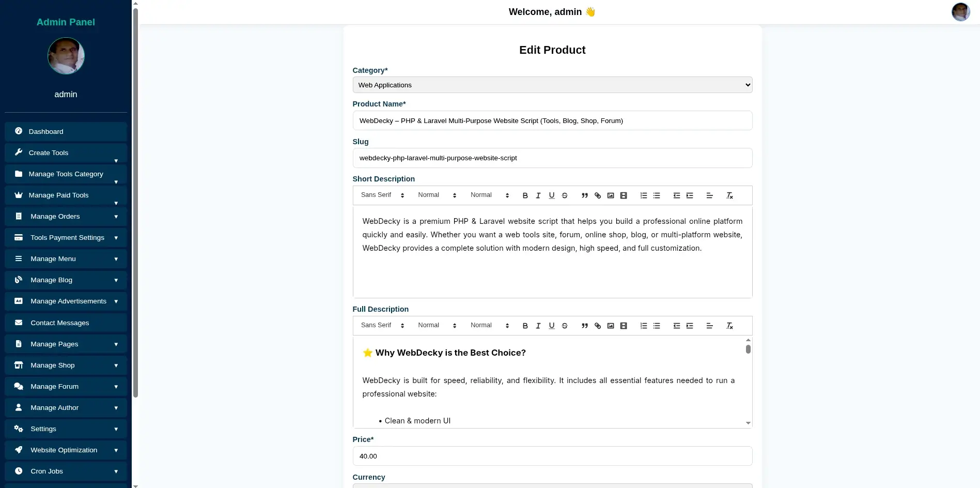This screenshot has height=488, width=980.
Task: Apply strikethrough in Full Description toolbar
Action: 565,326
